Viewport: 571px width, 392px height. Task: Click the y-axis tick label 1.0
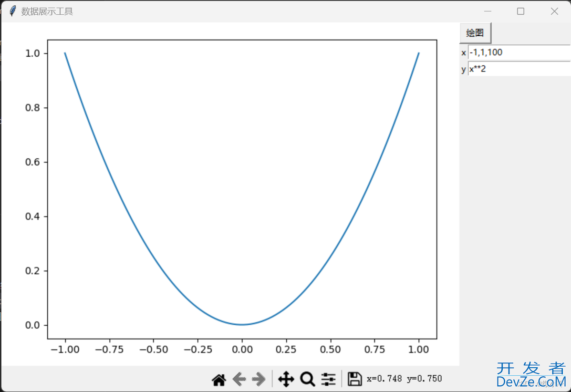click(x=32, y=53)
